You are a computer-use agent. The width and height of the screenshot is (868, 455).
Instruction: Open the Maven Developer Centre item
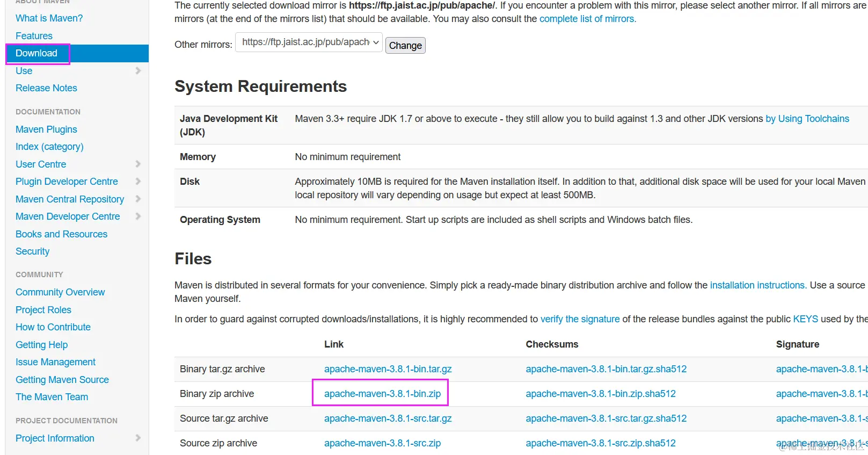68,216
